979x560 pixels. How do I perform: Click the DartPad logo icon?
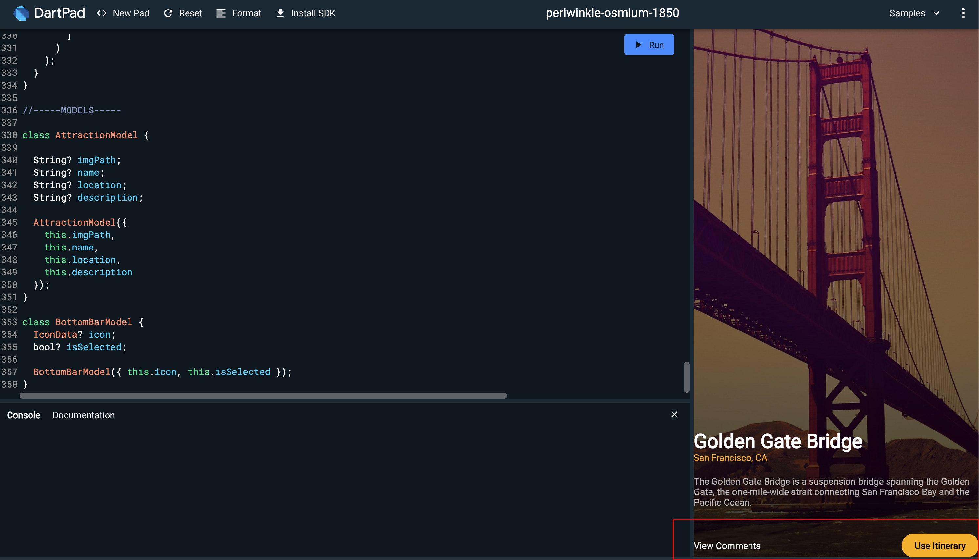pos(21,13)
